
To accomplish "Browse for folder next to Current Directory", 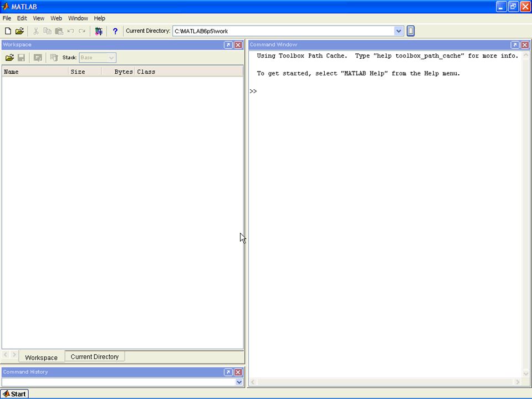I will (x=411, y=31).
